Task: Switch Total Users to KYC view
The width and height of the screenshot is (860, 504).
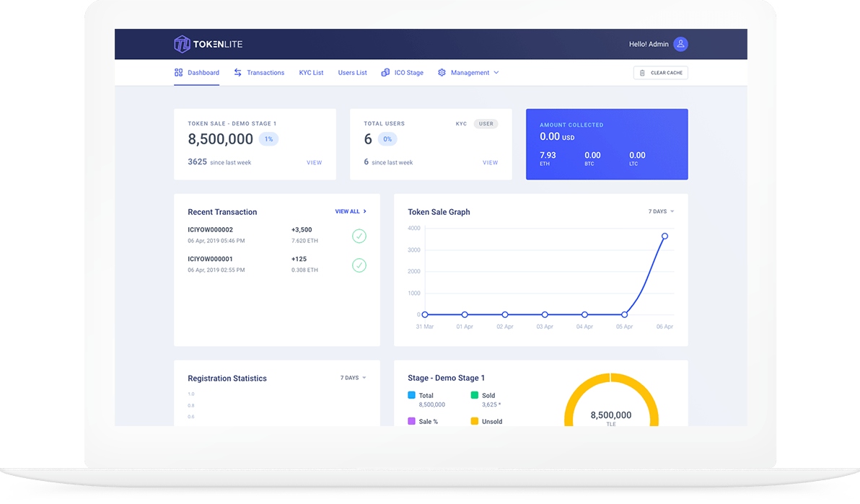Action: 461,124
